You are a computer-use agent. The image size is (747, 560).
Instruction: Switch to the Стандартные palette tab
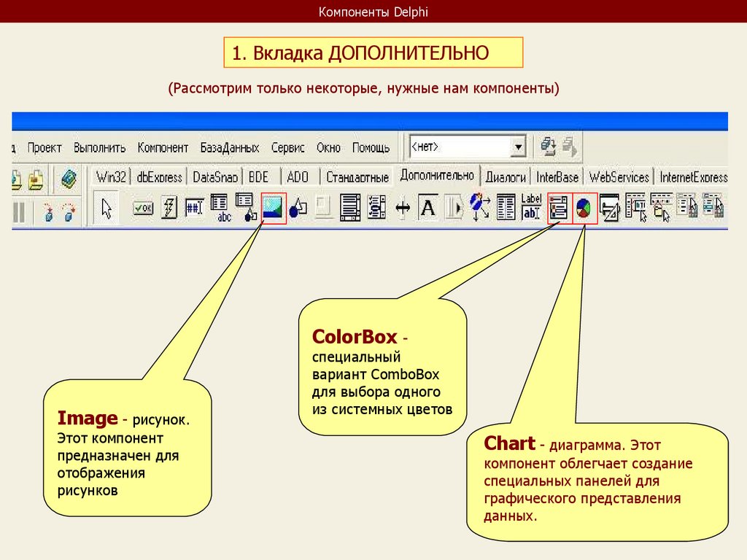[x=357, y=177]
